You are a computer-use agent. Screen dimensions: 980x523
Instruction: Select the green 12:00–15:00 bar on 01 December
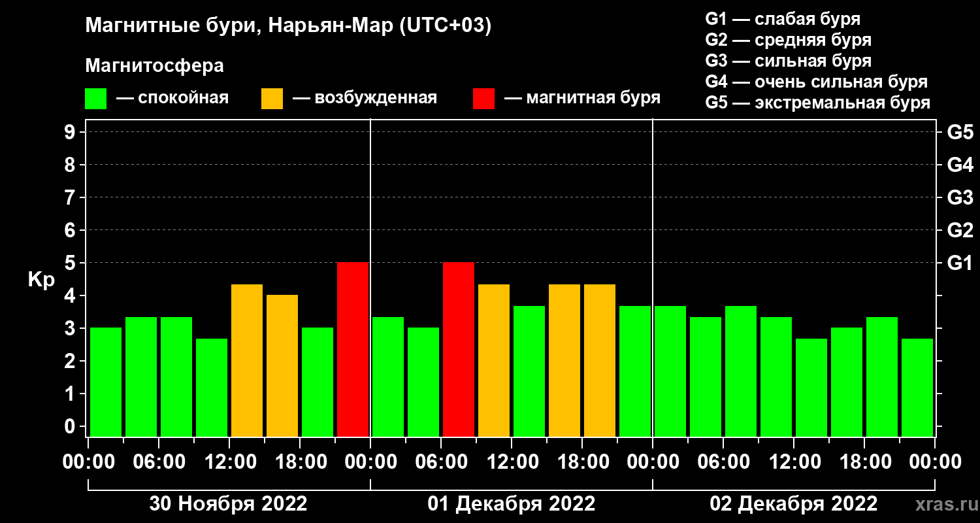[x=529, y=371]
